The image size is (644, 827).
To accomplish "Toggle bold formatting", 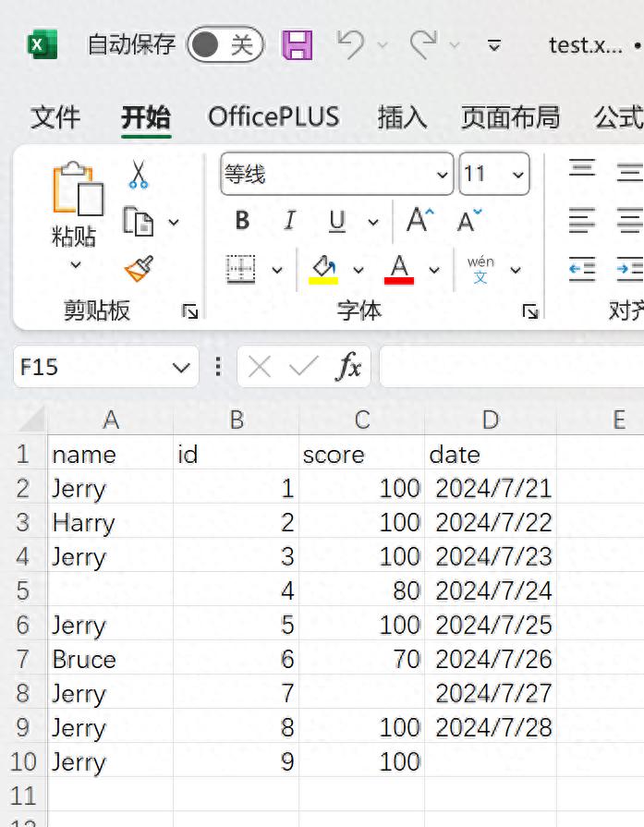I will (242, 221).
